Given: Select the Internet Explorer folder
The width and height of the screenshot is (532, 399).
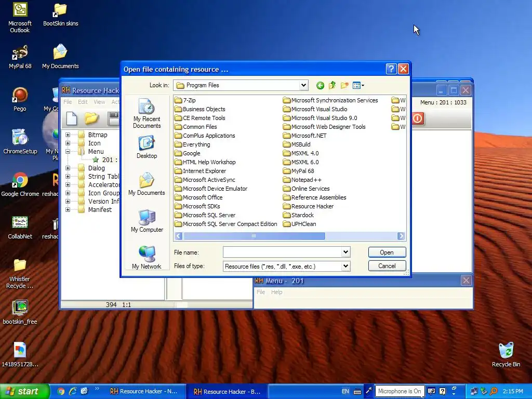Looking at the screenshot, I should (200, 171).
